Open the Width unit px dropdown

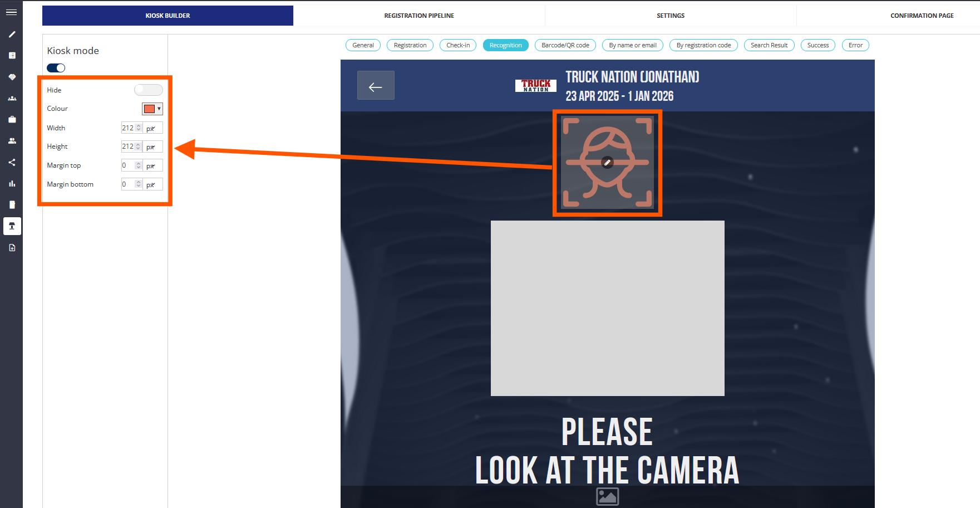click(x=153, y=128)
